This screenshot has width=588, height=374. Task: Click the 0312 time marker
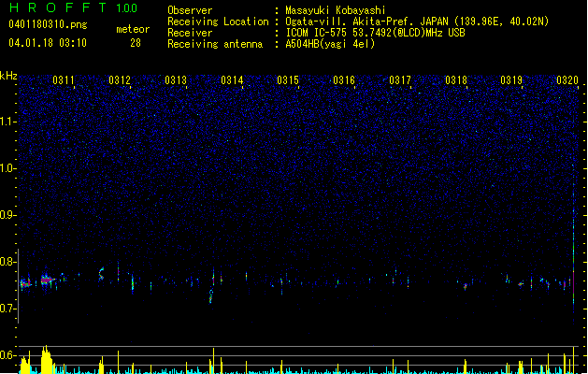(120, 80)
